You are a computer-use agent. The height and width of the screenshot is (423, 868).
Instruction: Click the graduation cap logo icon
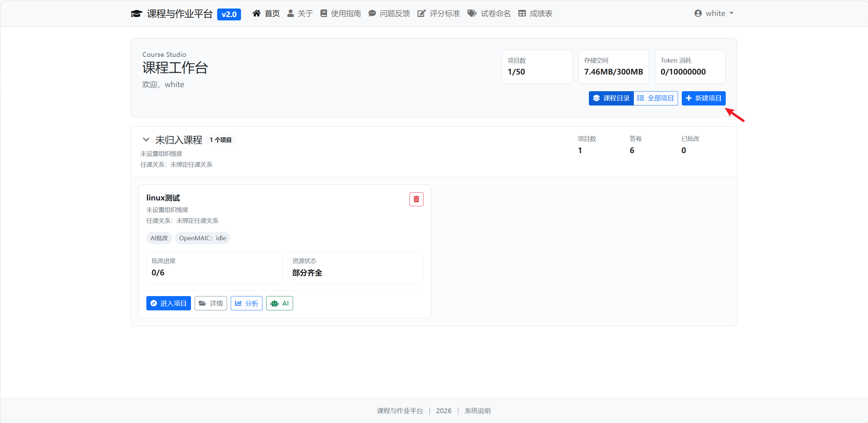click(x=136, y=14)
